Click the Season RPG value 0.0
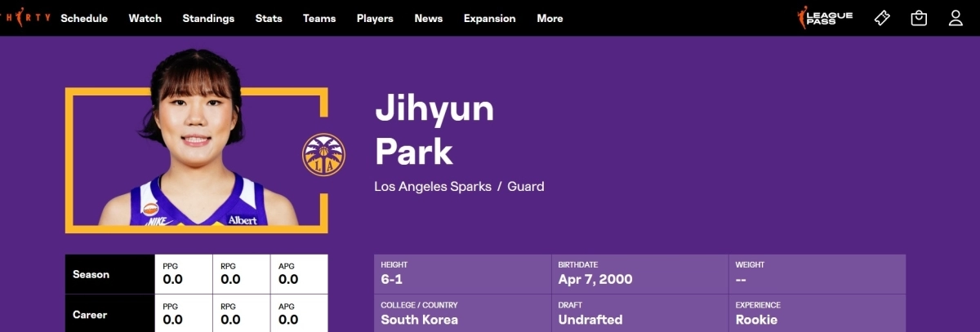Image resolution: width=980 pixels, height=332 pixels. (230, 279)
